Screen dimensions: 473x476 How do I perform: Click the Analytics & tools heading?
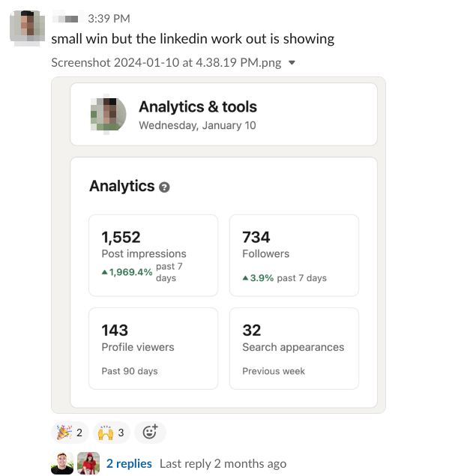coord(197,106)
